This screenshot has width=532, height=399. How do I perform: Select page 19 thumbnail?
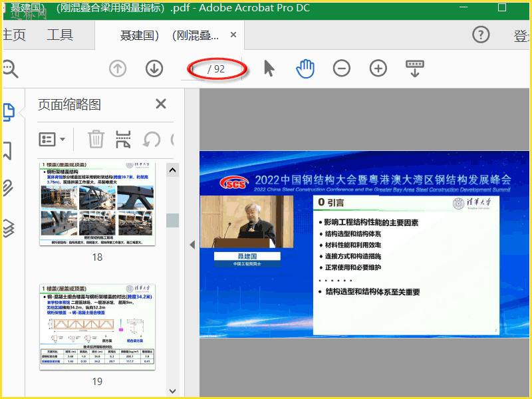pos(97,327)
